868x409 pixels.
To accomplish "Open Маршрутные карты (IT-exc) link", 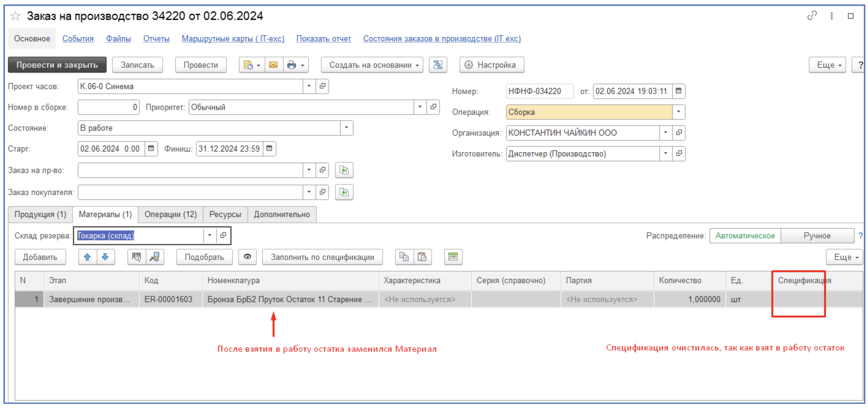I will 233,39.
